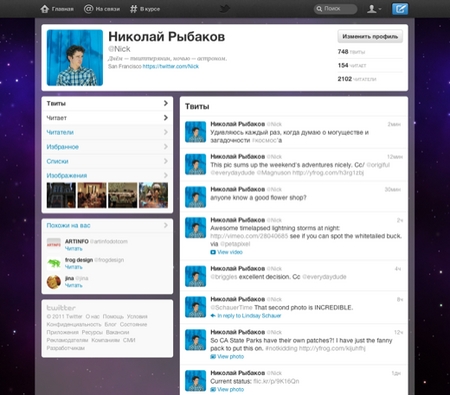
Task: Follow frog design via its Читать link
Action: (x=73, y=267)
